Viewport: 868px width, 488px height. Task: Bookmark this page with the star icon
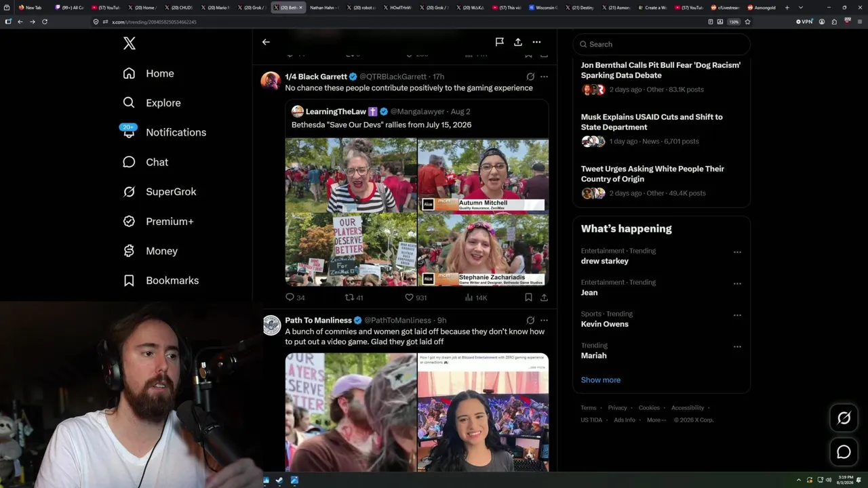pyautogui.click(x=747, y=22)
